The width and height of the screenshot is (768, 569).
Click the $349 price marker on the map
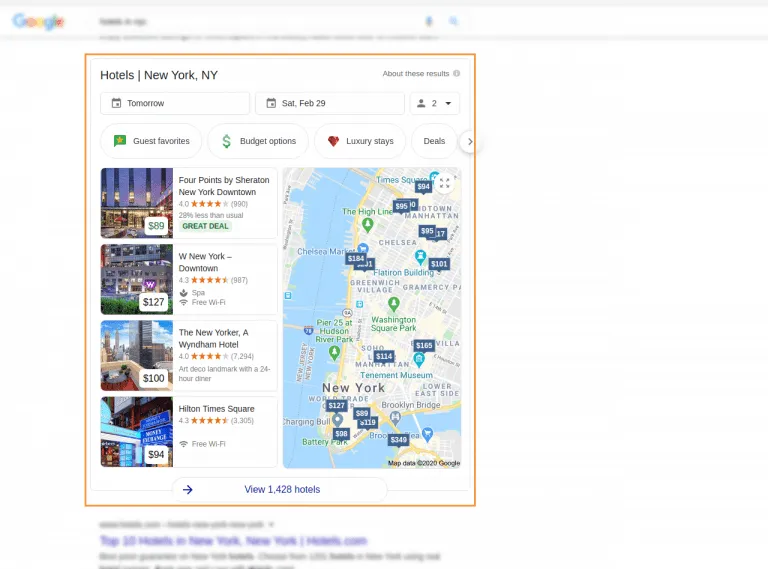coord(398,440)
